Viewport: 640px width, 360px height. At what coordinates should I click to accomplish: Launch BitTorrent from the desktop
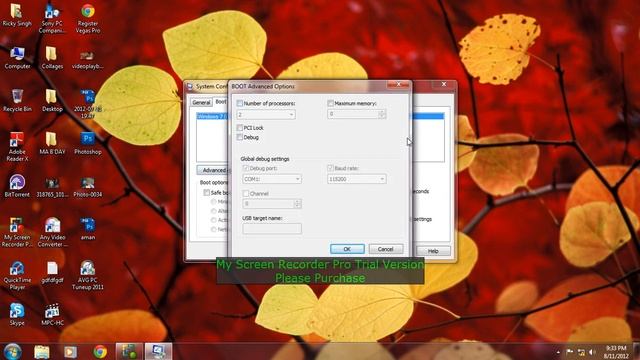click(17, 186)
